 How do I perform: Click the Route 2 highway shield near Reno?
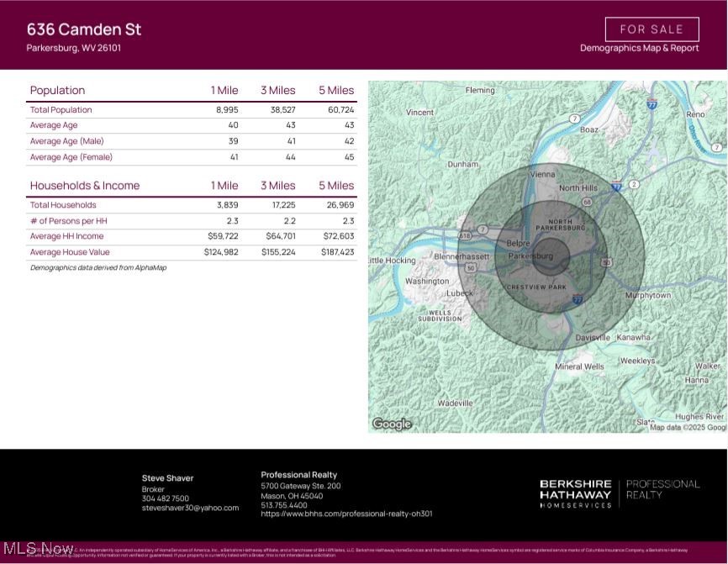[x=634, y=184]
